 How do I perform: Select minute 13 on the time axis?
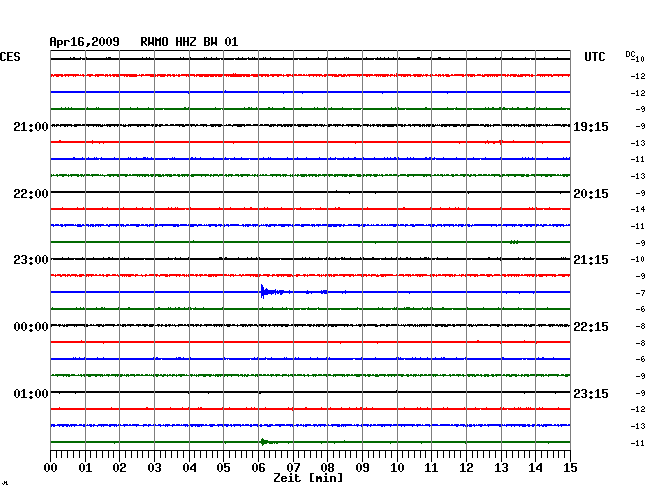pos(501,468)
